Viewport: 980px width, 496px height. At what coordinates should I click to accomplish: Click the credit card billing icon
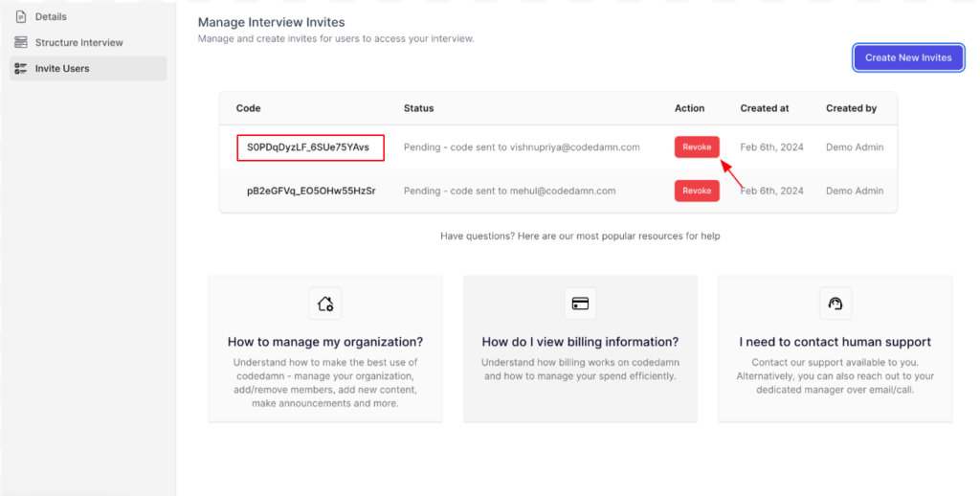pos(580,304)
